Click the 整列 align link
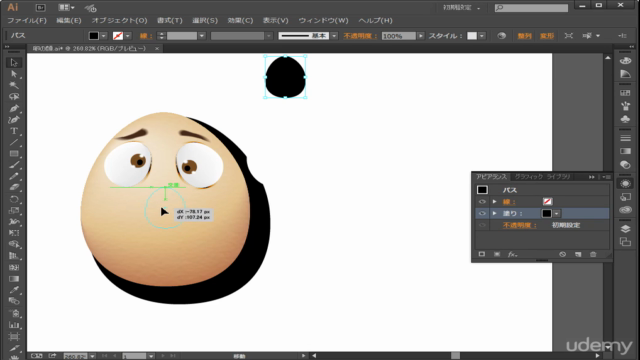Viewport: 640px width, 360px height. (524, 36)
